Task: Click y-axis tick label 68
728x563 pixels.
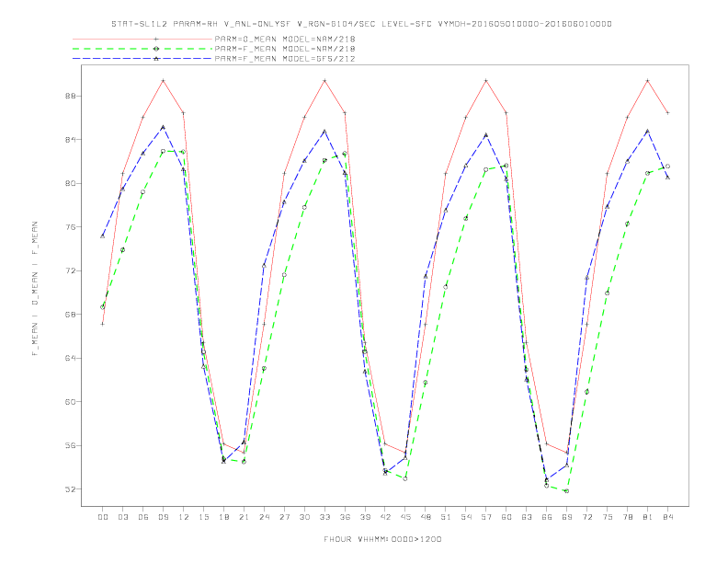Action: click(70, 315)
